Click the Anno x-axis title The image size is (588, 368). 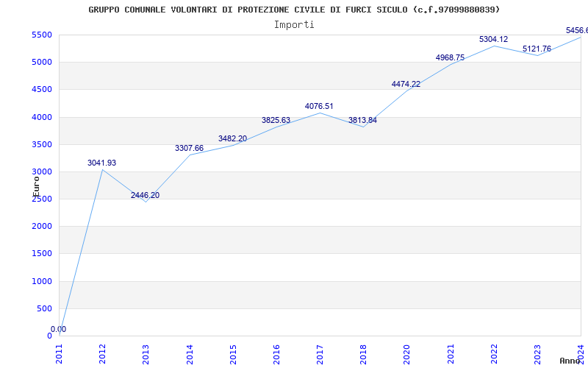click(570, 361)
